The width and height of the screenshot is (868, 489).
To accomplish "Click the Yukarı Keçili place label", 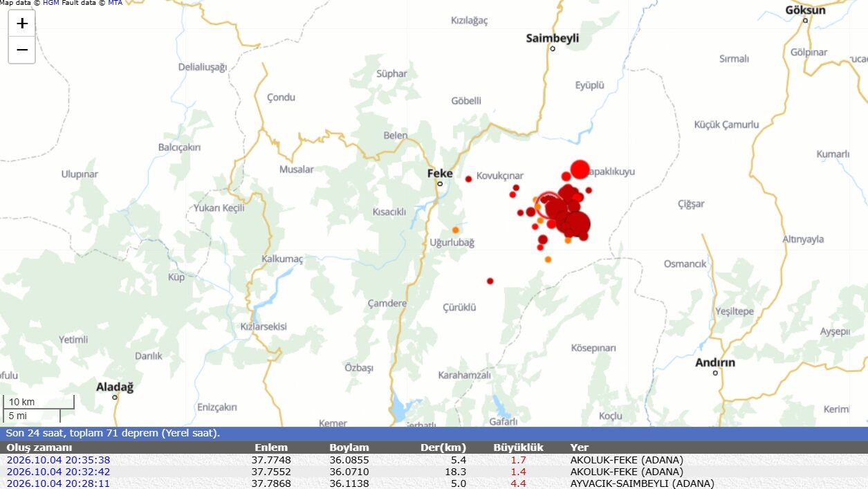I will tap(219, 208).
